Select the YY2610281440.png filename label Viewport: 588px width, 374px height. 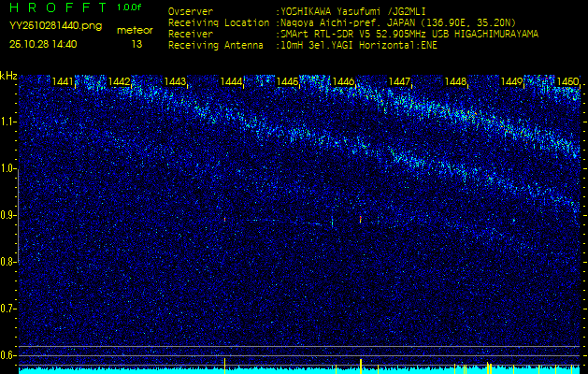click(x=55, y=26)
